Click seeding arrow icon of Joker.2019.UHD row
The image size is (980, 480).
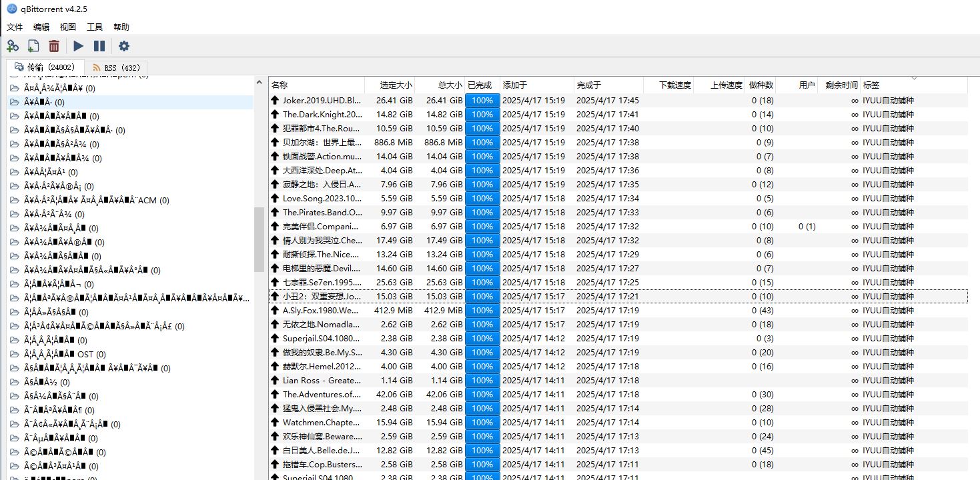pyautogui.click(x=275, y=100)
